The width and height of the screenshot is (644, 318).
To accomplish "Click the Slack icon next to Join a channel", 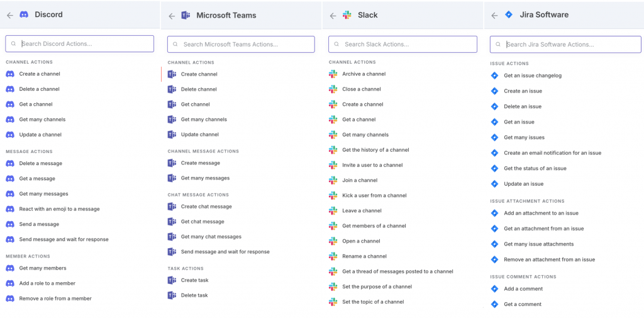I will click(333, 181).
